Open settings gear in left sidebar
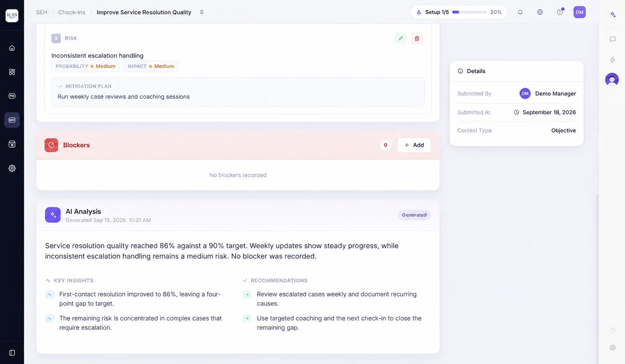This screenshot has width=625, height=364. point(12,168)
